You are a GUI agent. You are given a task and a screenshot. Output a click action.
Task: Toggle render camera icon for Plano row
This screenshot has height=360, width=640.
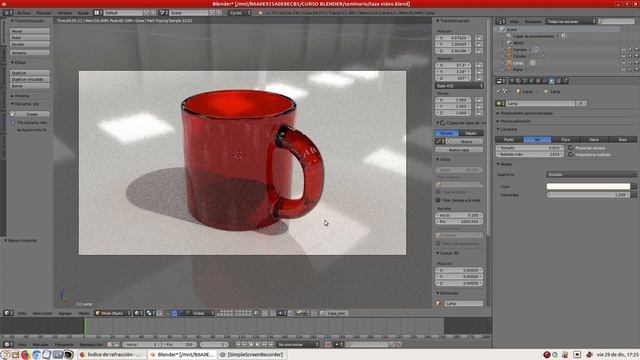[636, 69]
